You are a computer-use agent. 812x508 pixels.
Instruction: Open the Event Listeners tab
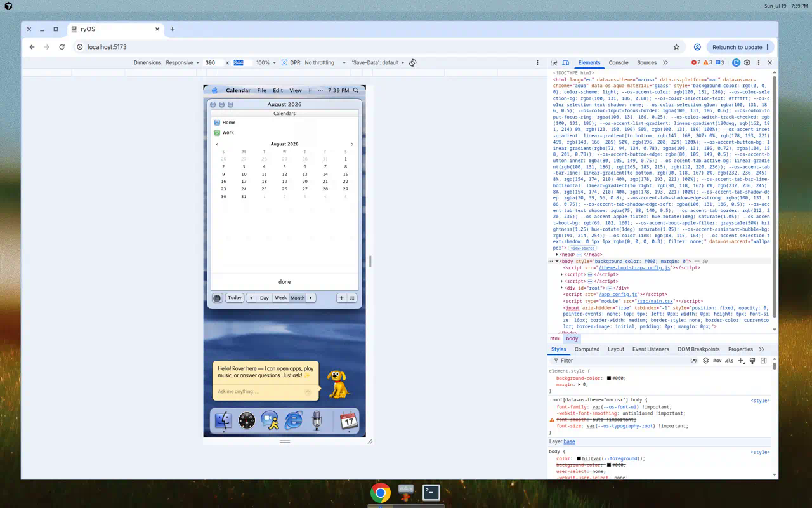[650, 349]
